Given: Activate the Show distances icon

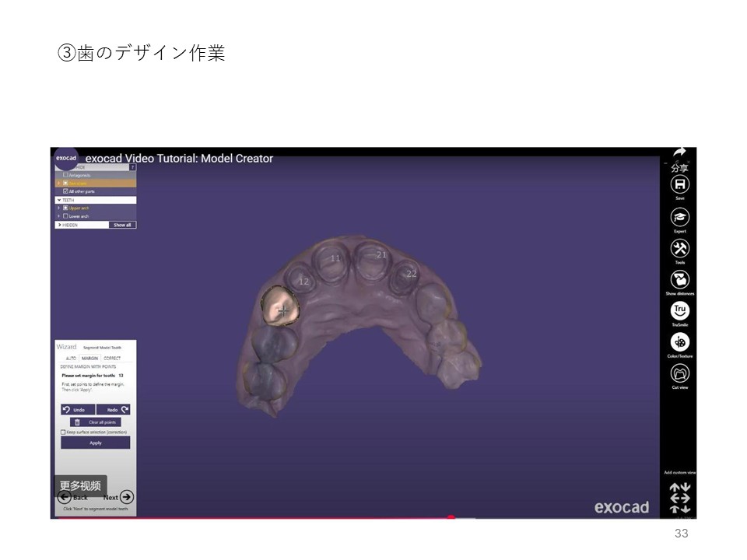Looking at the screenshot, I should pos(680,279).
